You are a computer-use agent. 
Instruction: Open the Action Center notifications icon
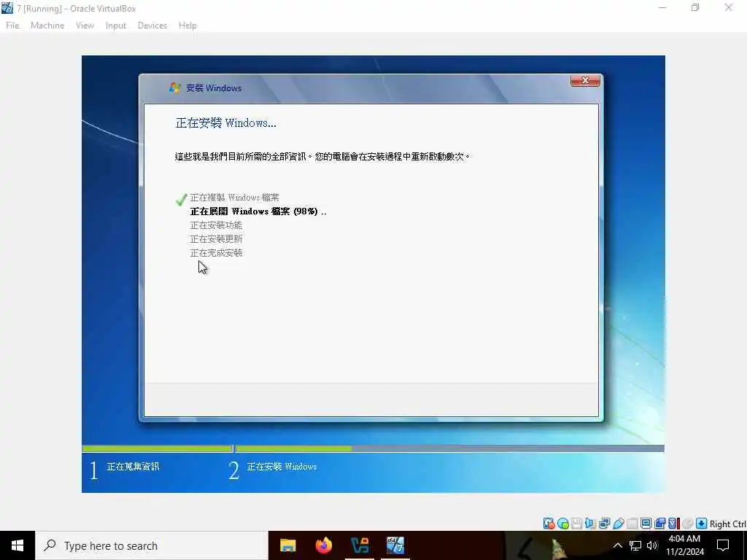click(x=723, y=545)
